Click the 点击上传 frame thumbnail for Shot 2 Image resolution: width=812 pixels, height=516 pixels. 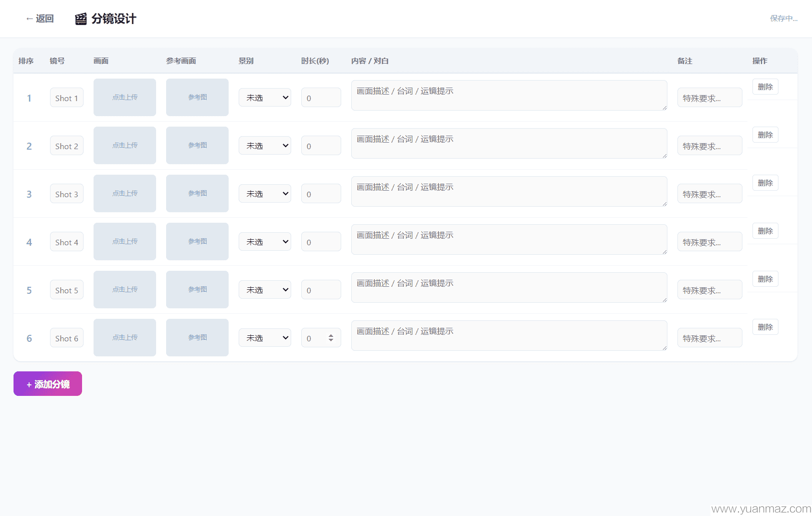point(125,145)
